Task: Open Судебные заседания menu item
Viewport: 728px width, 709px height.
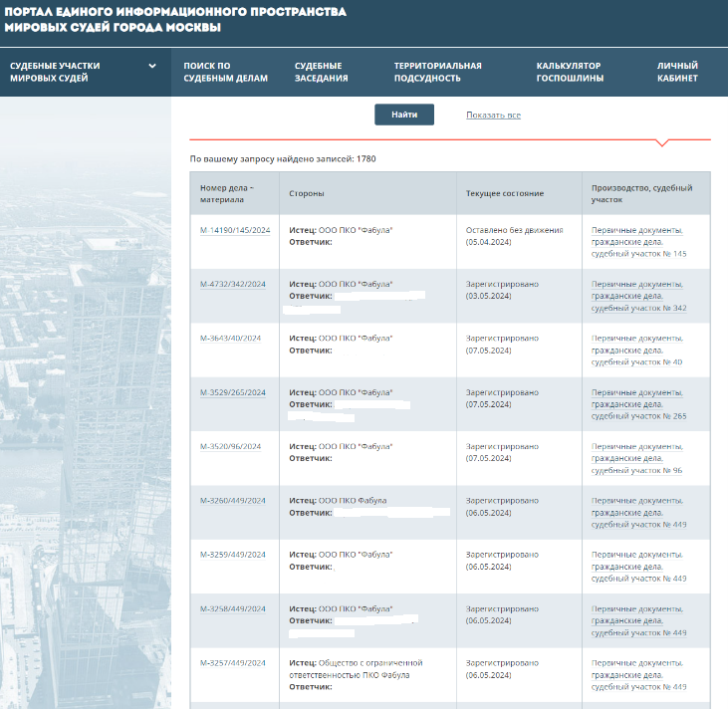Action: [x=321, y=72]
